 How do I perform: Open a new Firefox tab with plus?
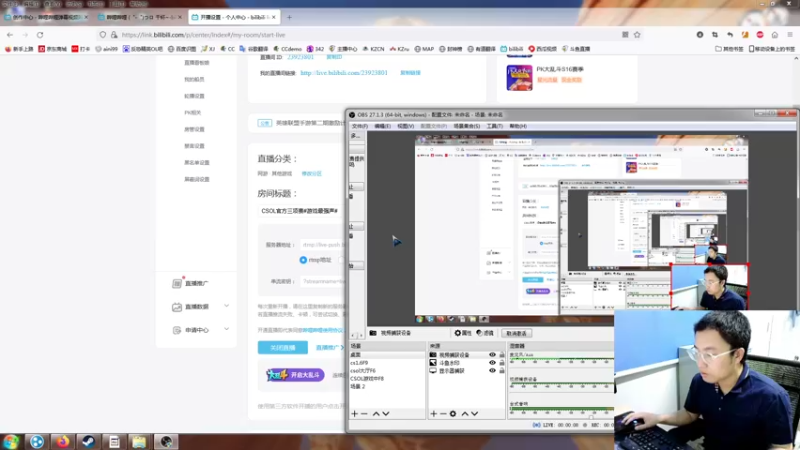[289, 17]
